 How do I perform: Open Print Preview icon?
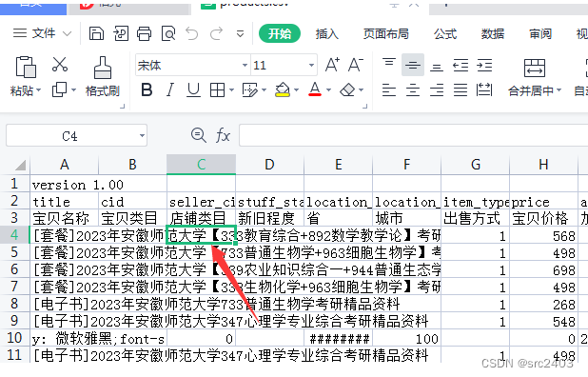pyautogui.click(x=168, y=33)
